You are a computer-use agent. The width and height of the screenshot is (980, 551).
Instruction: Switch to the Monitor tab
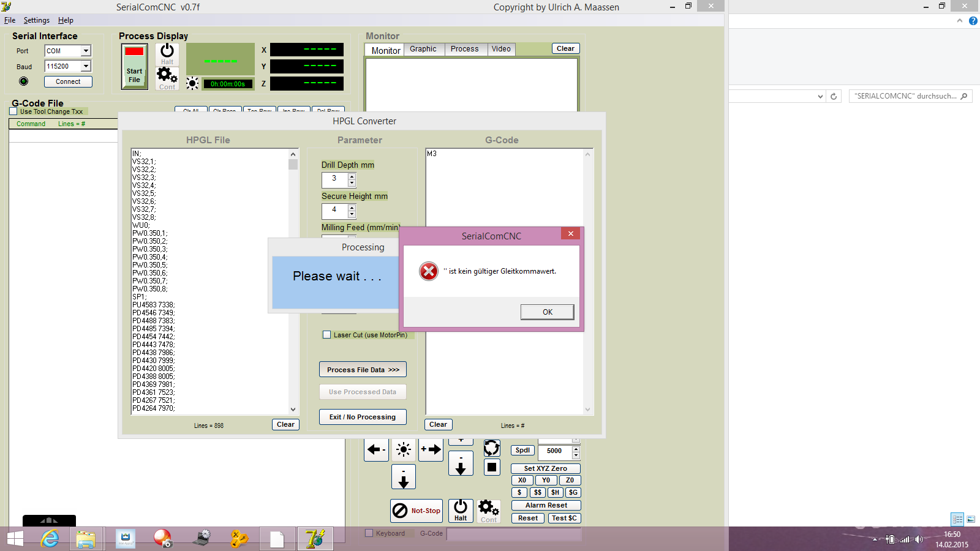click(386, 50)
